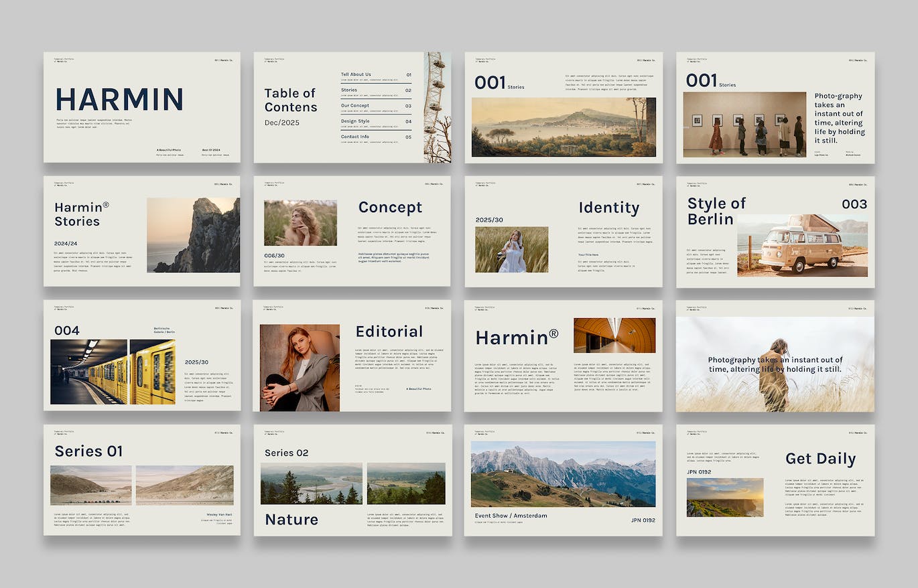
Task: Click the art gallery visitors photo
Action: coord(744,124)
